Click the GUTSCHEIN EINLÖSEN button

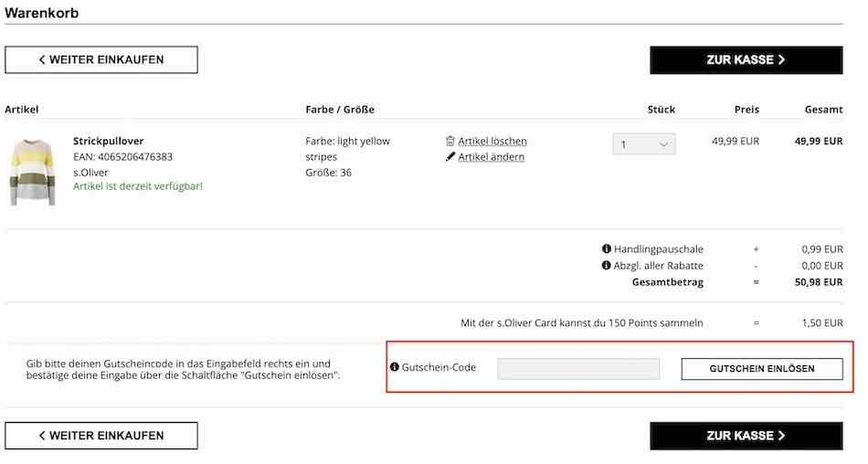click(762, 369)
